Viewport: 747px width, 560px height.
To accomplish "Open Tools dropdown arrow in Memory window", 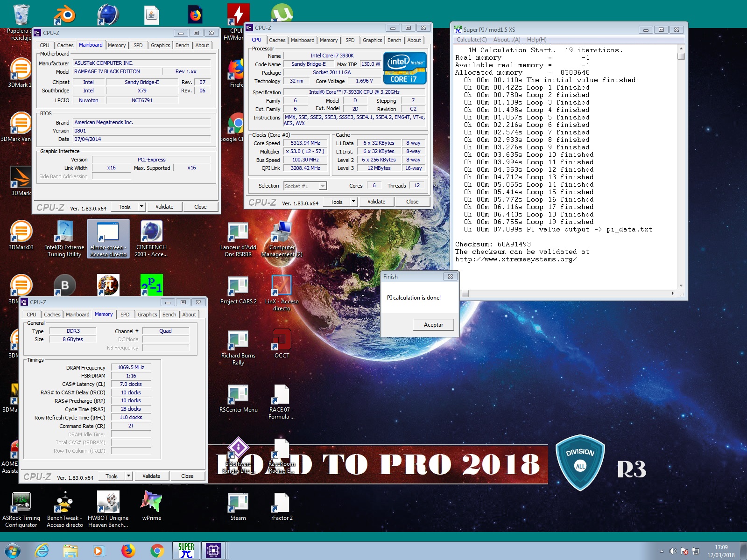I will click(128, 476).
